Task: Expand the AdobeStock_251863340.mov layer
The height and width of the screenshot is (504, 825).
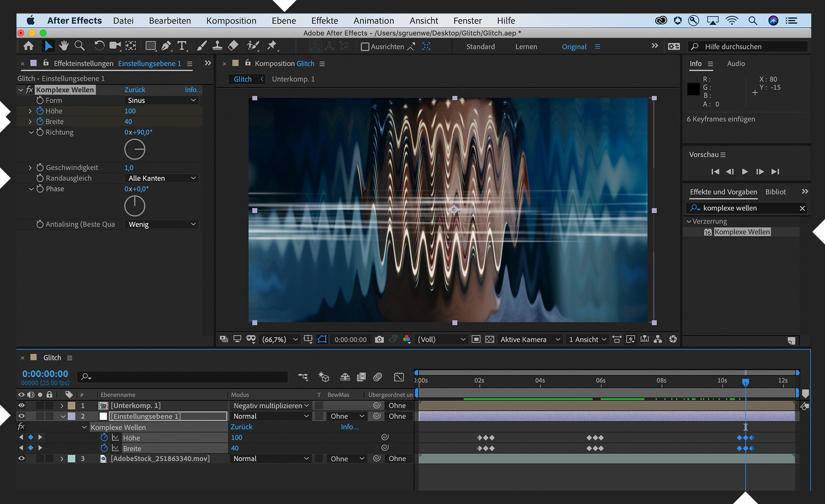Action: pyautogui.click(x=62, y=459)
